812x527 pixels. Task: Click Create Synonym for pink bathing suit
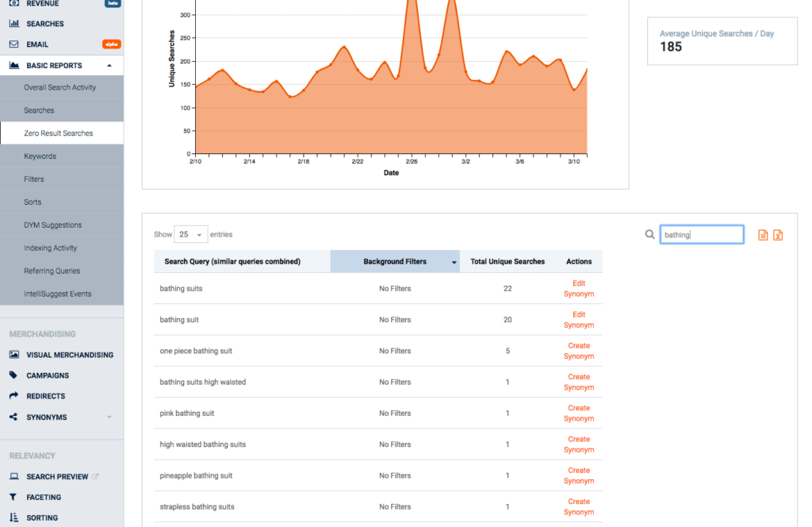pos(578,413)
